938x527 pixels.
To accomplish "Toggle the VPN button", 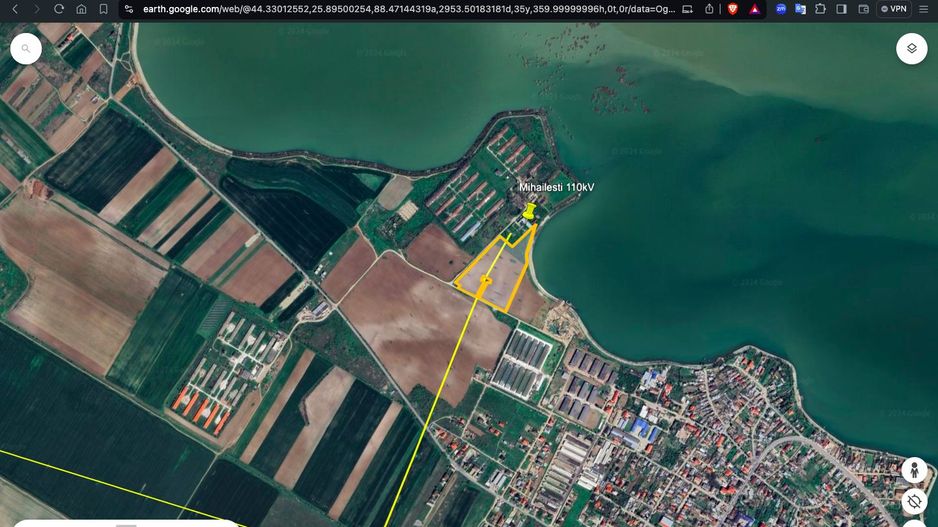I will click(893, 9).
